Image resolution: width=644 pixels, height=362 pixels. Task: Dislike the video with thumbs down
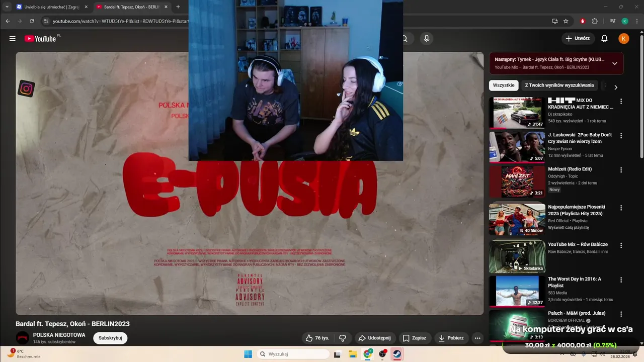(343, 338)
